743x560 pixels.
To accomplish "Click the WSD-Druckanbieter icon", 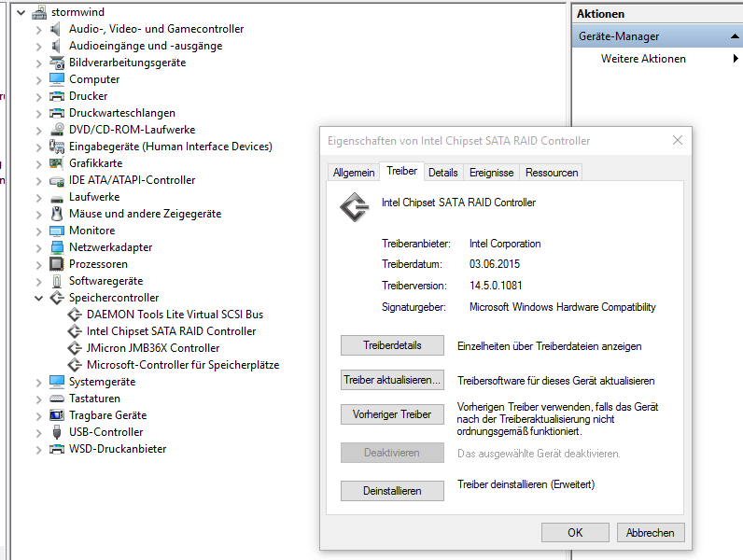I will click(x=57, y=449).
